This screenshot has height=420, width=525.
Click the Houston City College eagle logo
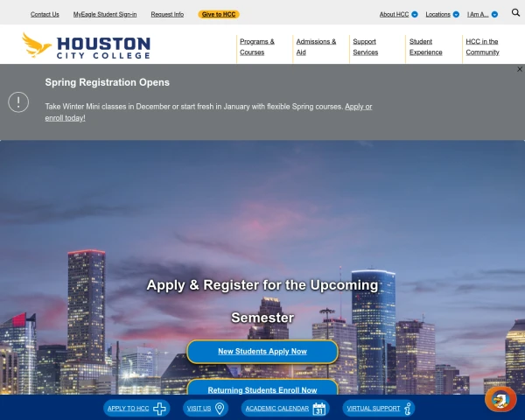tap(37, 45)
